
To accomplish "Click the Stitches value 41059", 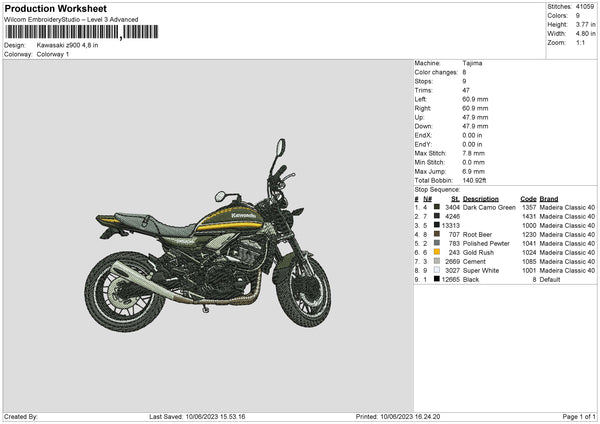I will (585, 7).
